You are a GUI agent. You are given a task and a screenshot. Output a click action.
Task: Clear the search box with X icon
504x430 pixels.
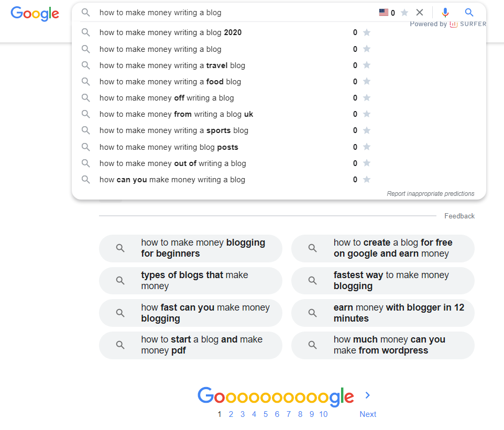[419, 13]
